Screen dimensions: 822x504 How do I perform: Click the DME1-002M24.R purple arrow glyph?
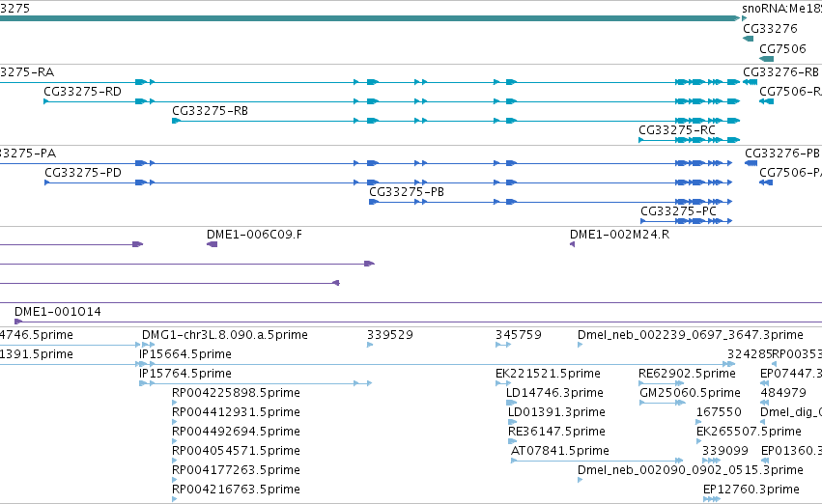[x=572, y=244]
